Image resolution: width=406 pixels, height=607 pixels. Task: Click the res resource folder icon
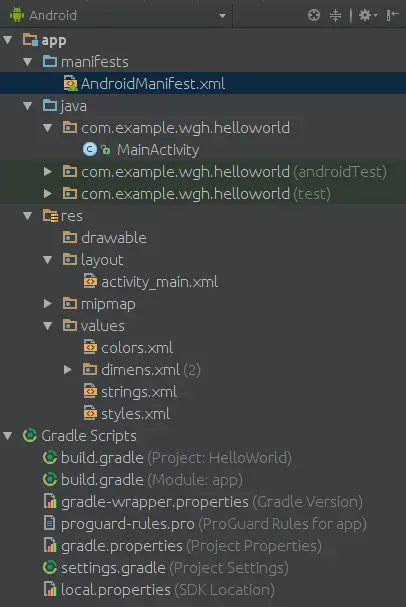pos(50,216)
